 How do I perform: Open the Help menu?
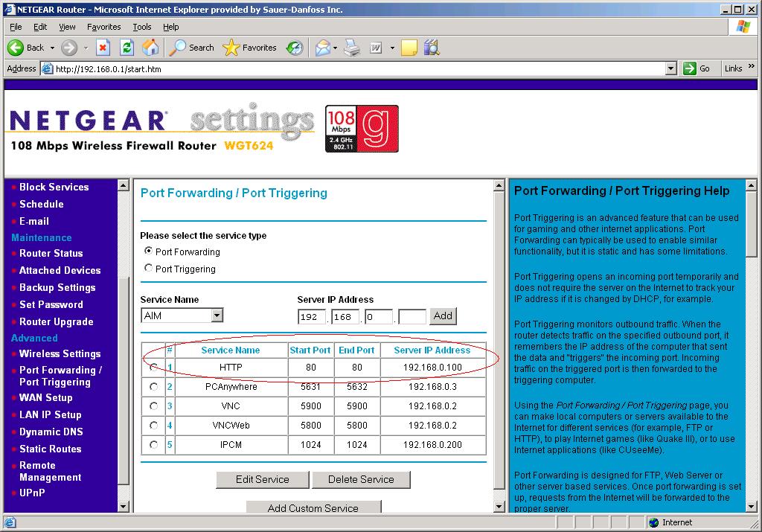click(170, 27)
